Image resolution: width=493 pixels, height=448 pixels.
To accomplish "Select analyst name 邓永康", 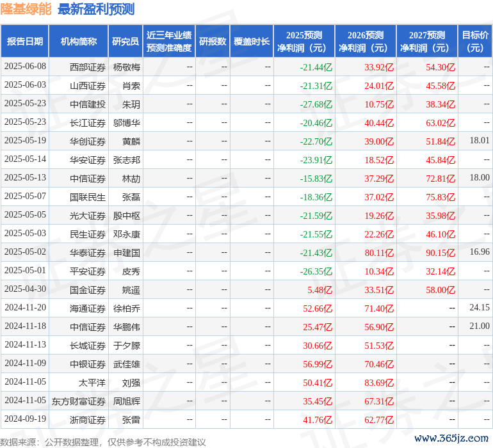I will click(126, 234).
